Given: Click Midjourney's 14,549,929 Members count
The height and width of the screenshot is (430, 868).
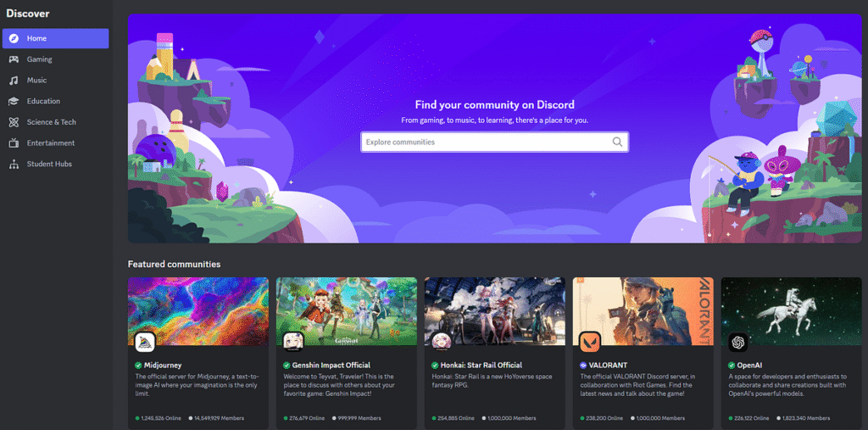Looking at the screenshot, I should pos(216,418).
